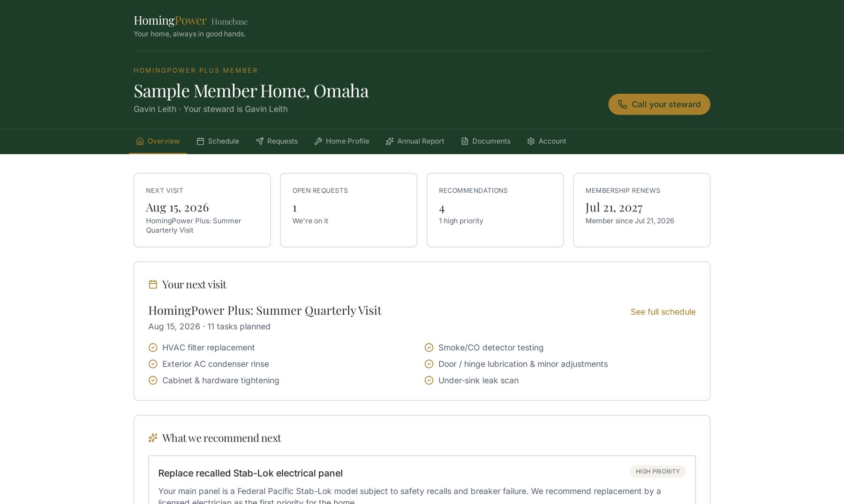The image size is (844, 504).
Task: Click the 'Sample Member Home, Omaha' heading
Action: tap(251, 91)
